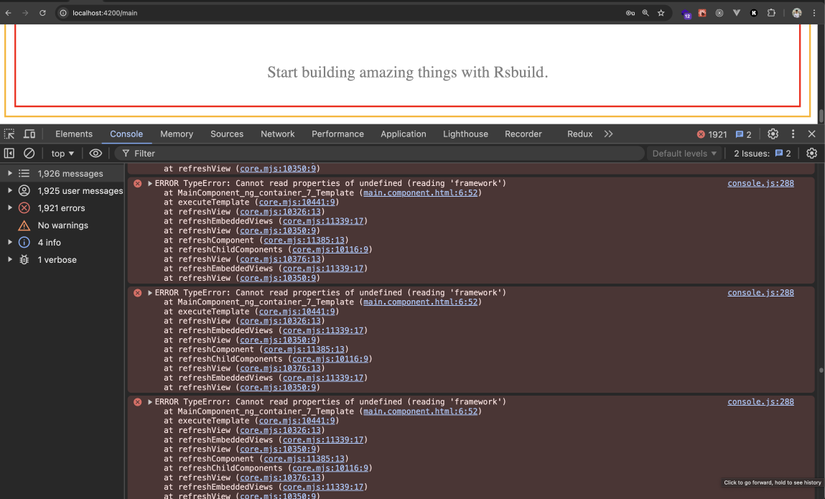
Task: View site information icon in address bar
Action: pyautogui.click(x=63, y=13)
